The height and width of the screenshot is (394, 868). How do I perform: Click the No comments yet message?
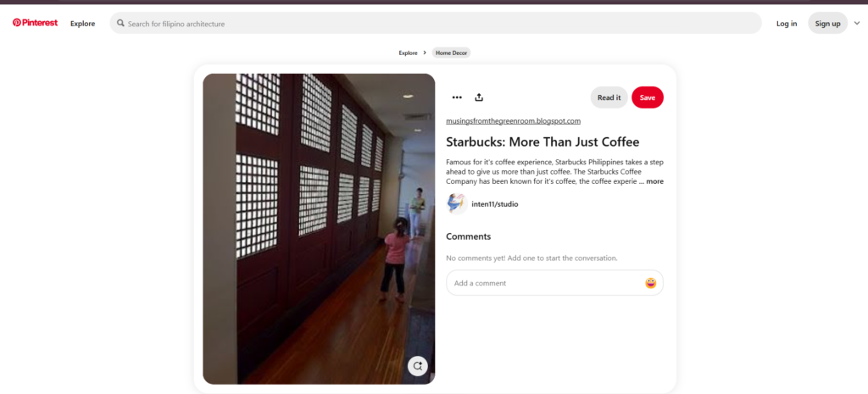point(531,258)
